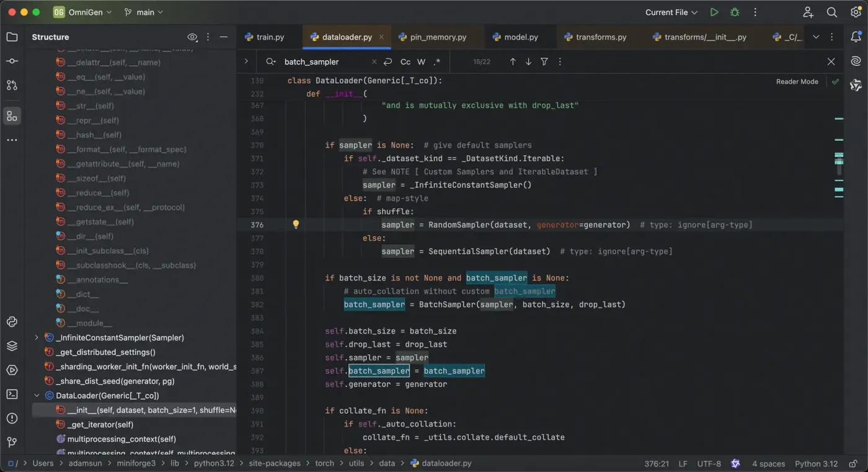Click the UTF-8 encoding widget

(709, 463)
